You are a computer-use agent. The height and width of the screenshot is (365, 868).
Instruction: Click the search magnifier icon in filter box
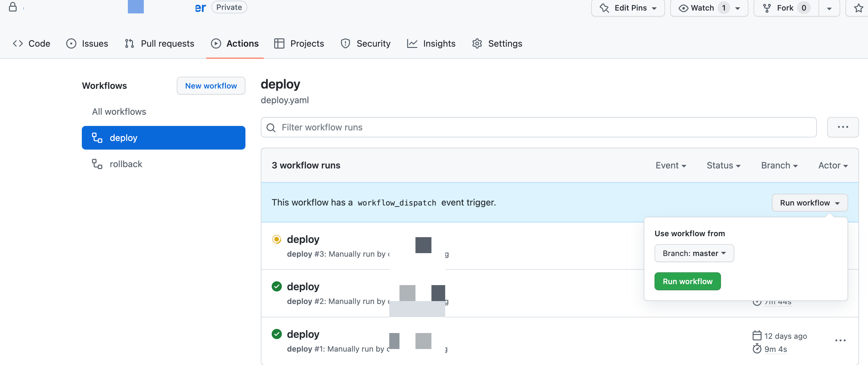[x=271, y=128]
